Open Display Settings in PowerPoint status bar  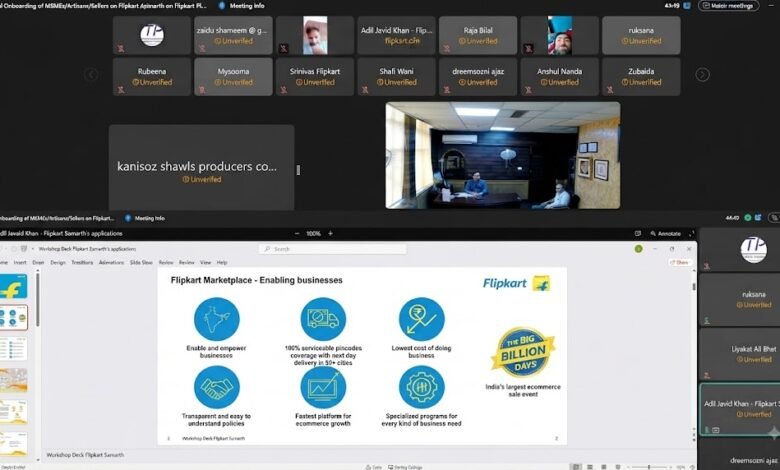(x=405, y=467)
